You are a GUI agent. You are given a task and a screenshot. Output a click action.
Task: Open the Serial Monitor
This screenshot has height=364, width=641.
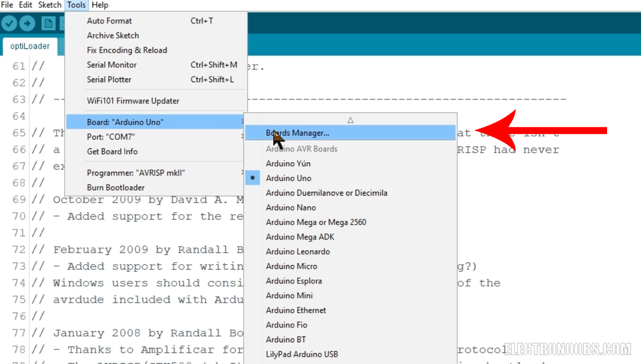[156, 65]
